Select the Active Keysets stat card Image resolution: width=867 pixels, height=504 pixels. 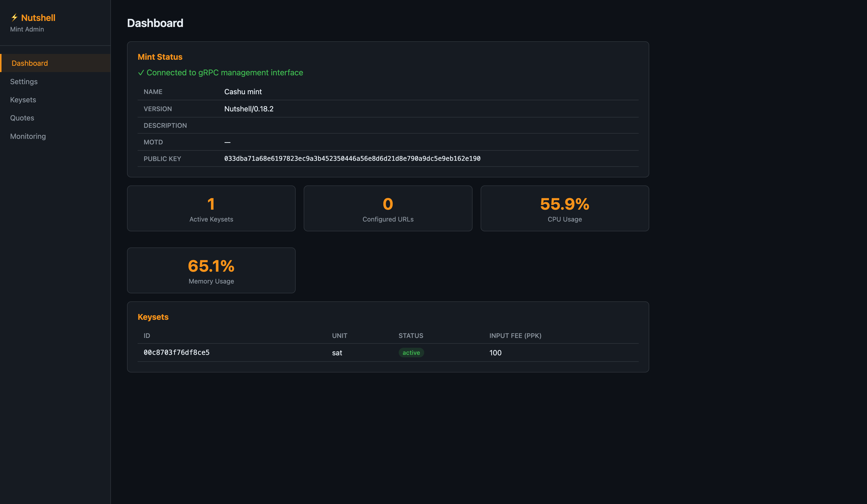[x=211, y=208]
